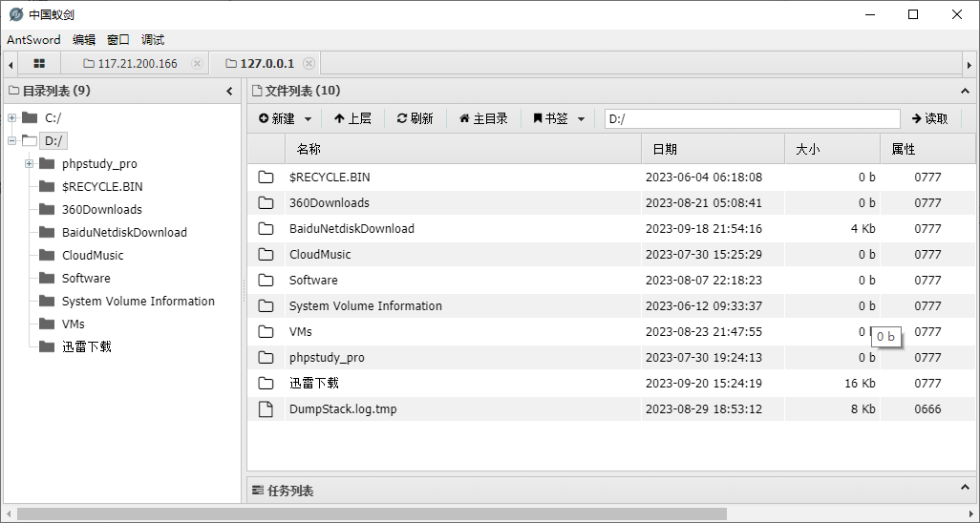Close the 117.21.200.166 tab
The height and width of the screenshot is (523, 980).
pos(197,63)
